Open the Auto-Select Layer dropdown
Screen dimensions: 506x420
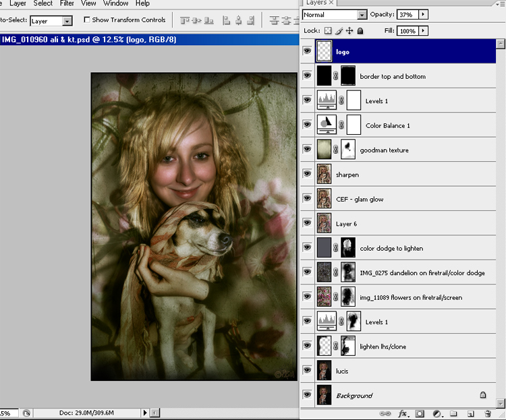tap(67, 22)
